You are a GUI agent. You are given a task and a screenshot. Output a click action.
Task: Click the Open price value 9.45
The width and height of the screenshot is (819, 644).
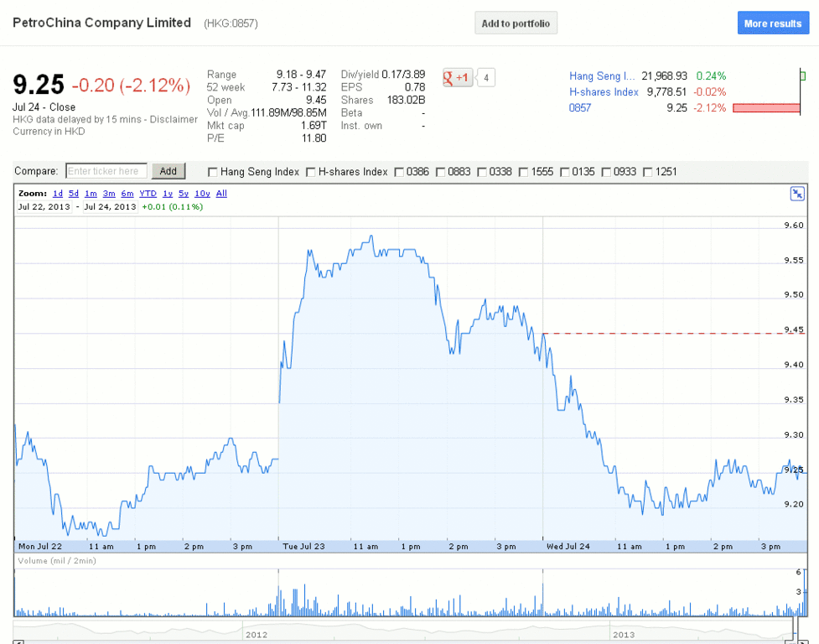coord(316,101)
